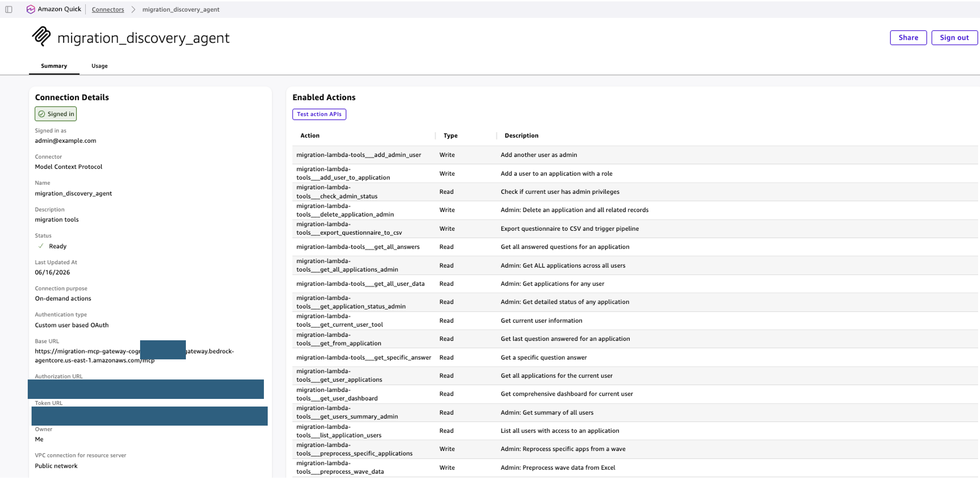This screenshot has width=980, height=478.
Task: Click the Action column header
Action: [310, 136]
